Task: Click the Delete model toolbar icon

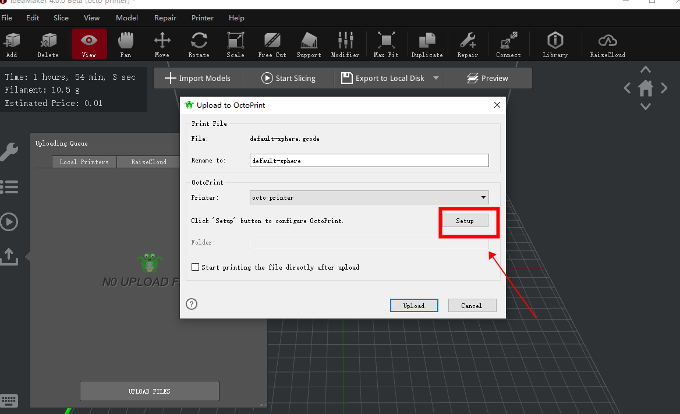Action: pyautogui.click(x=48, y=45)
